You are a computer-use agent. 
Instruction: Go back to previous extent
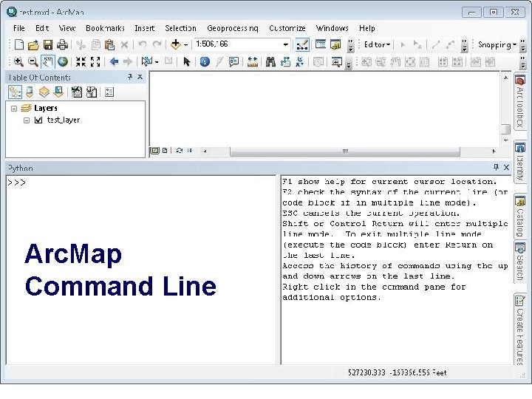114,62
